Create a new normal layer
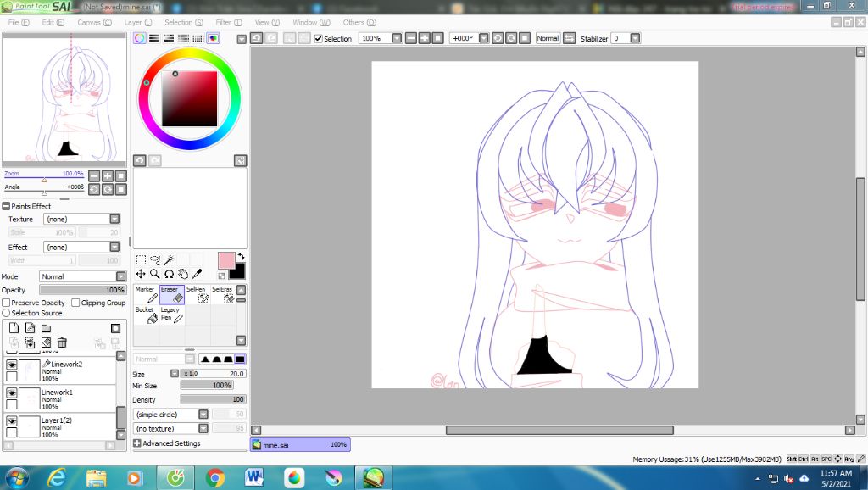Screen dimensions: 868x490 [x=14, y=328]
